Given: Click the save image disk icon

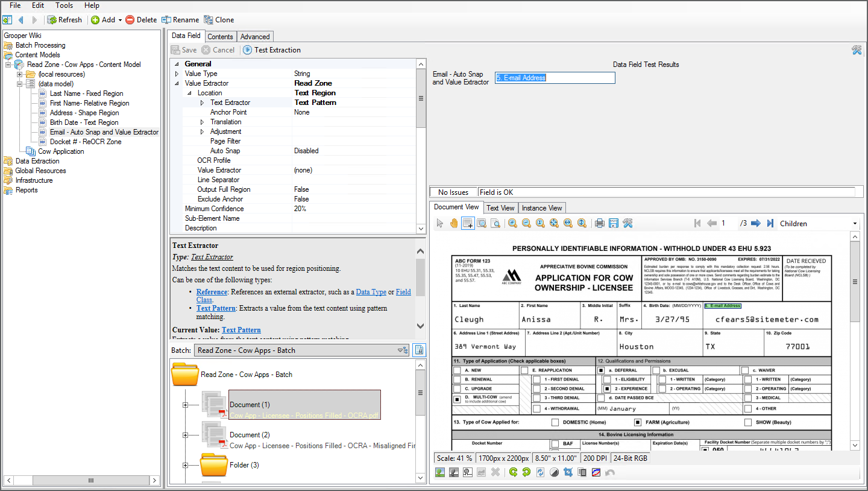Looking at the screenshot, I should click(x=614, y=224).
